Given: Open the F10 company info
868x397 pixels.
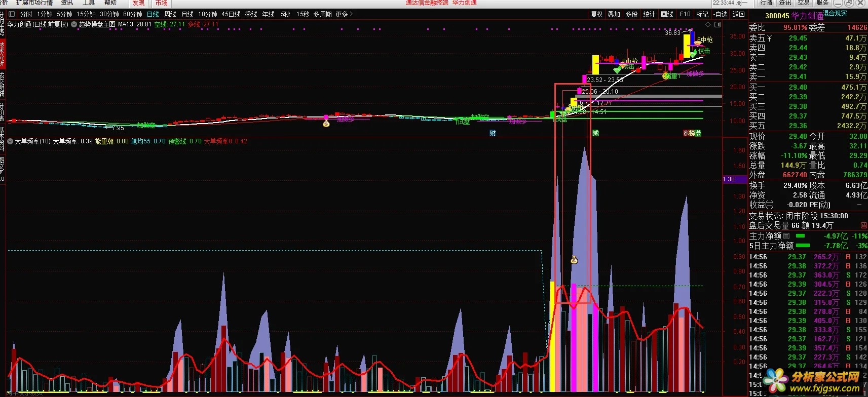Looking at the screenshot, I should pos(685,14).
